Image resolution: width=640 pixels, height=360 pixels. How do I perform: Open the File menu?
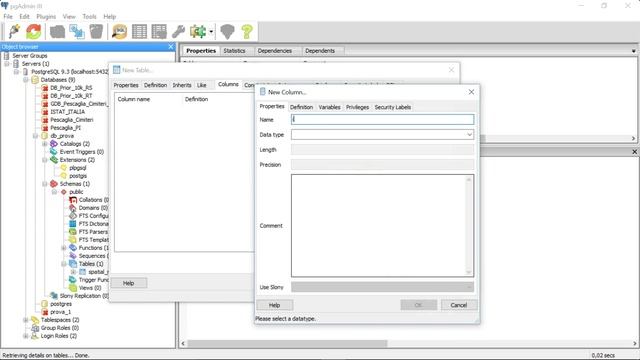8,16
